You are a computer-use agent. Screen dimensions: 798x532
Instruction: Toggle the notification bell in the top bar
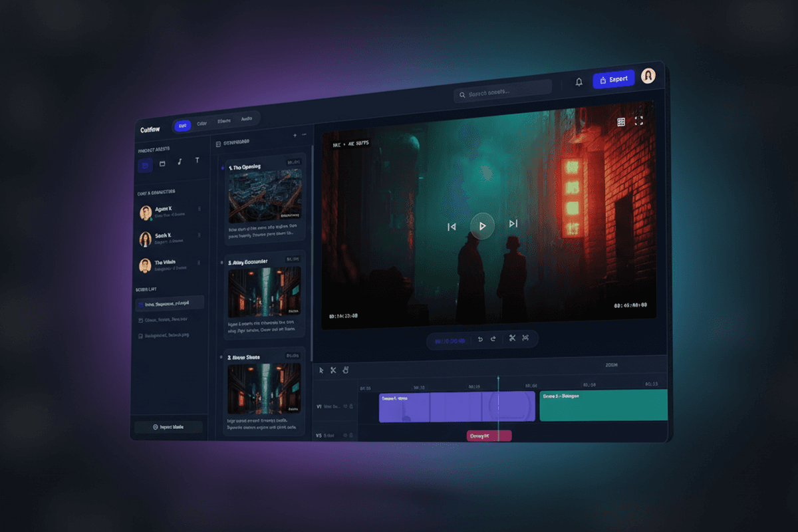coord(579,81)
